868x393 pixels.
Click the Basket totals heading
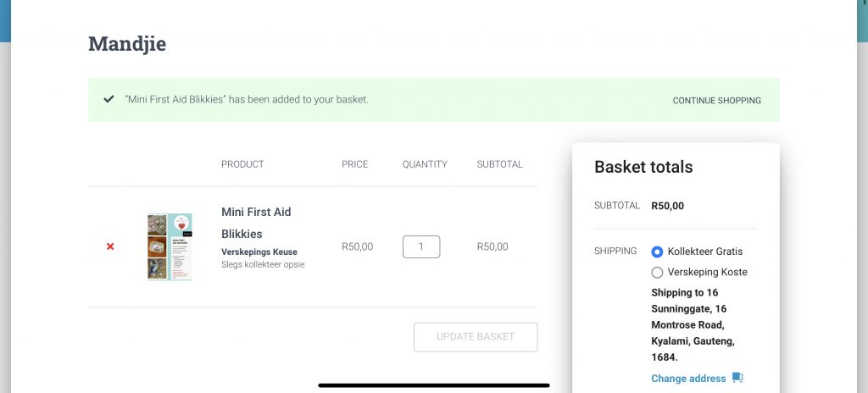click(643, 167)
